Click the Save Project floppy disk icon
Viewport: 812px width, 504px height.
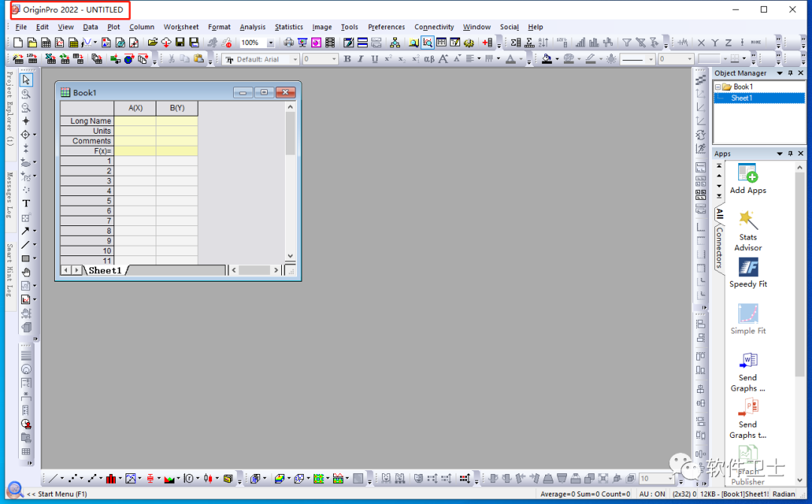click(180, 42)
